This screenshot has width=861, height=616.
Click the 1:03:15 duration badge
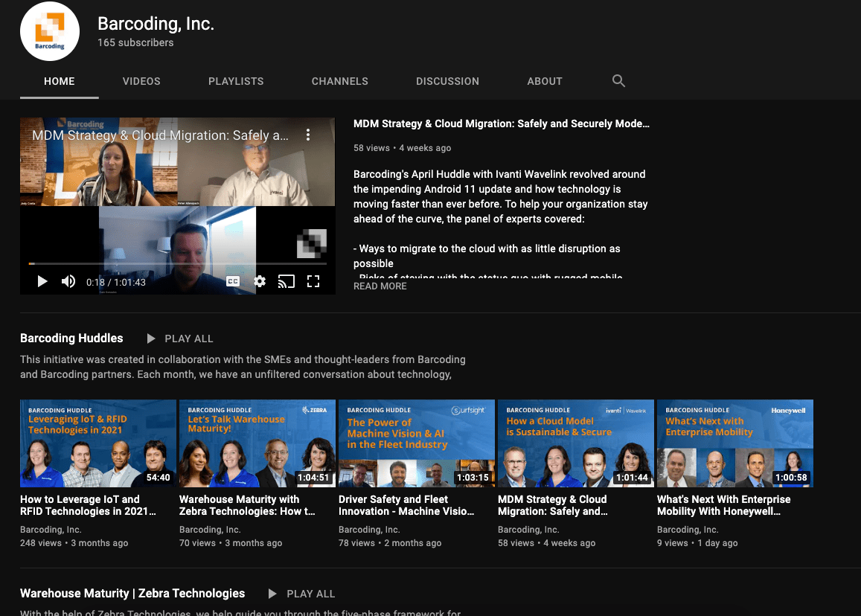click(473, 478)
